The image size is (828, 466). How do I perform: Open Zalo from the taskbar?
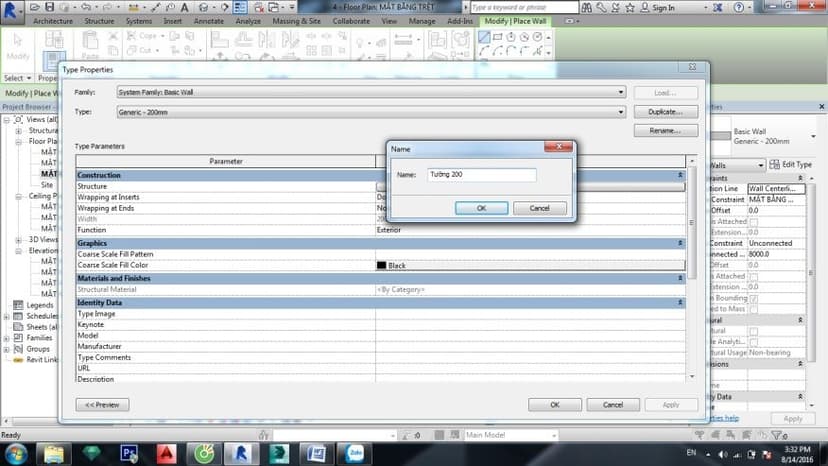pyautogui.click(x=354, y=453)
